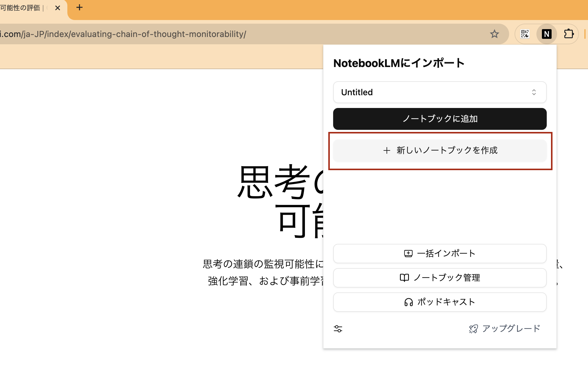
Task: Click the plus icon in 新しいノートブックを作成
Action: tap(387, 150)
